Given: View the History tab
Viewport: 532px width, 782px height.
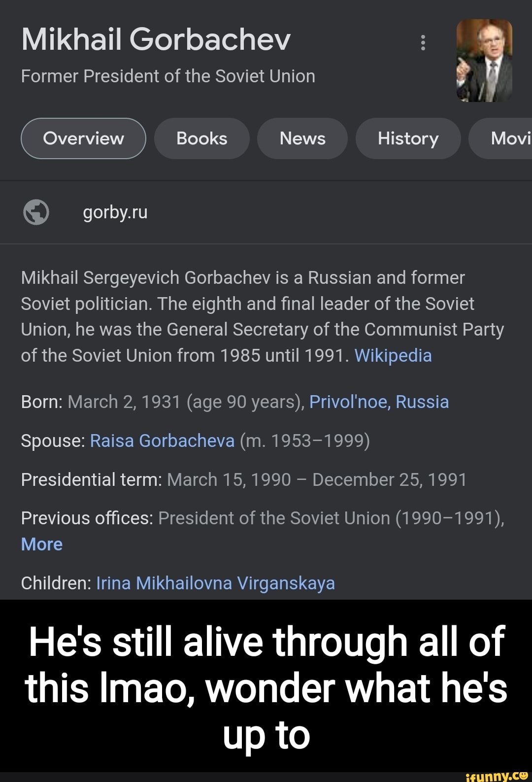Looking at the screenshot, I should pyautogui.click(x=408, y=138).
